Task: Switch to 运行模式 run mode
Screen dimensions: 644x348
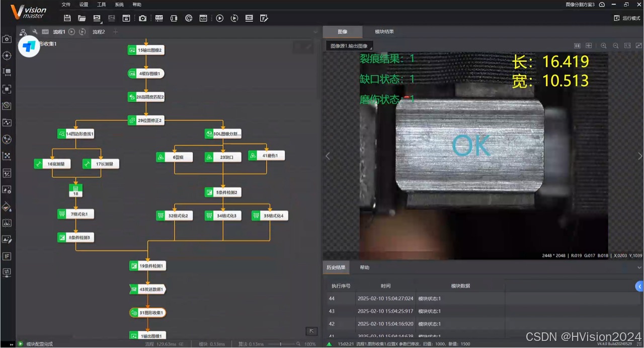Action: click(x=627, y=18)
